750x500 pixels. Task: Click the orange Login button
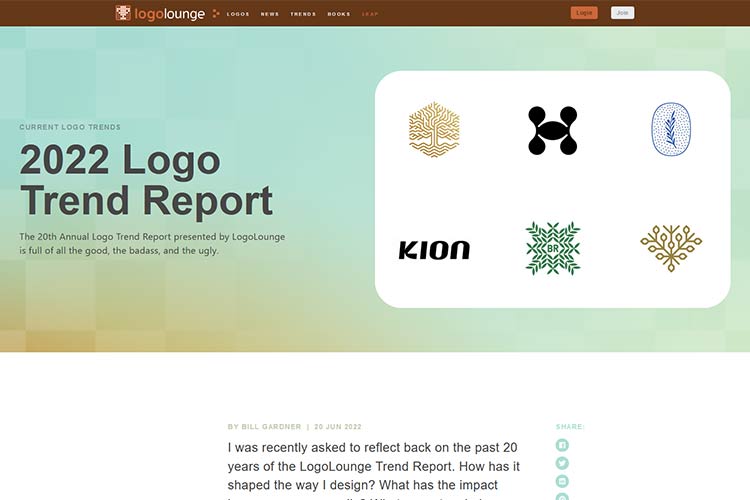(x=584, y=13)
